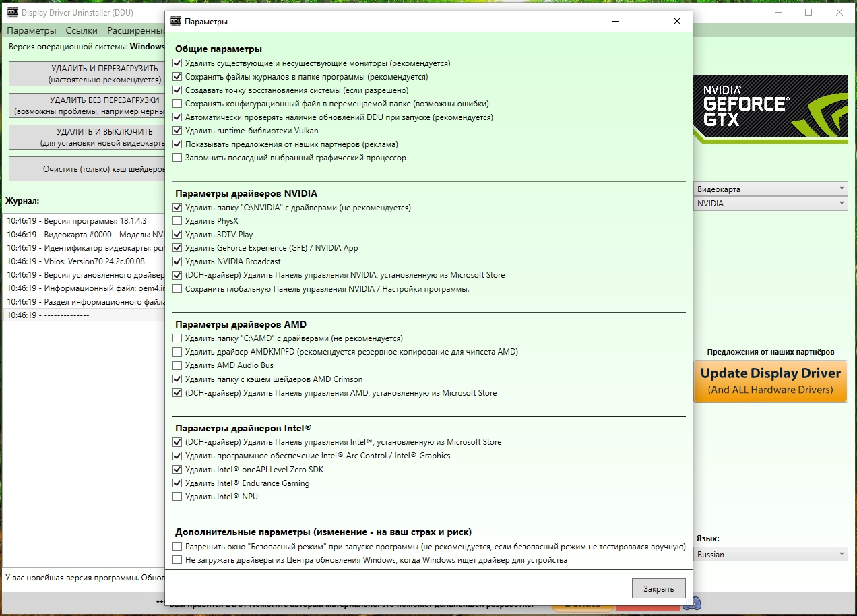Uncheck 'Удалить NVIDIA Broadcast'

177,261
